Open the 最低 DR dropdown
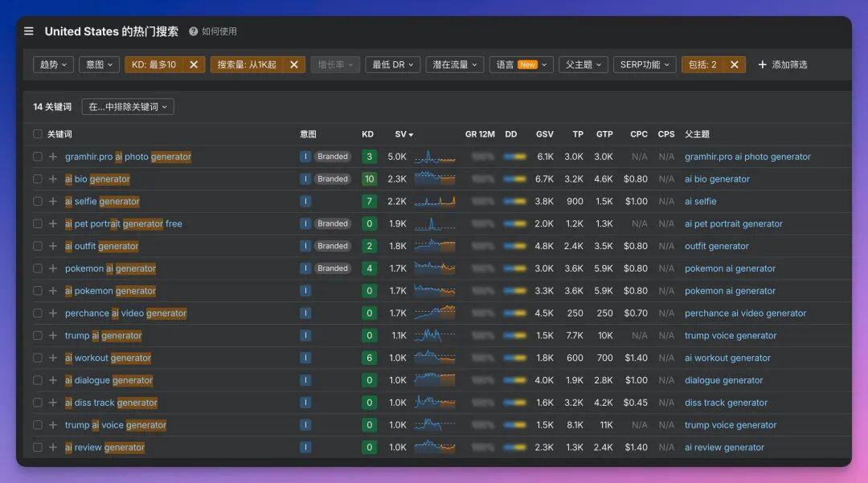 pyautogui.click(x=392, y=64)
